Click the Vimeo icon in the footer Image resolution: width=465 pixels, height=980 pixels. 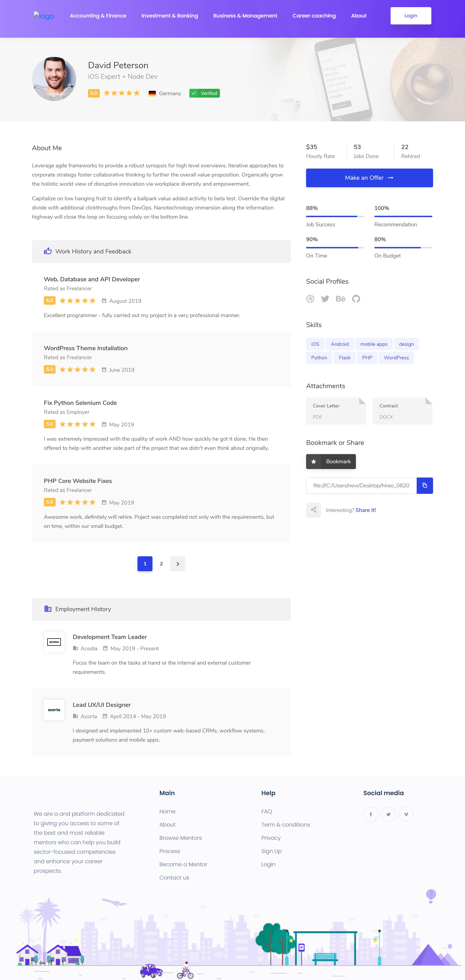[x=406, y=814]
